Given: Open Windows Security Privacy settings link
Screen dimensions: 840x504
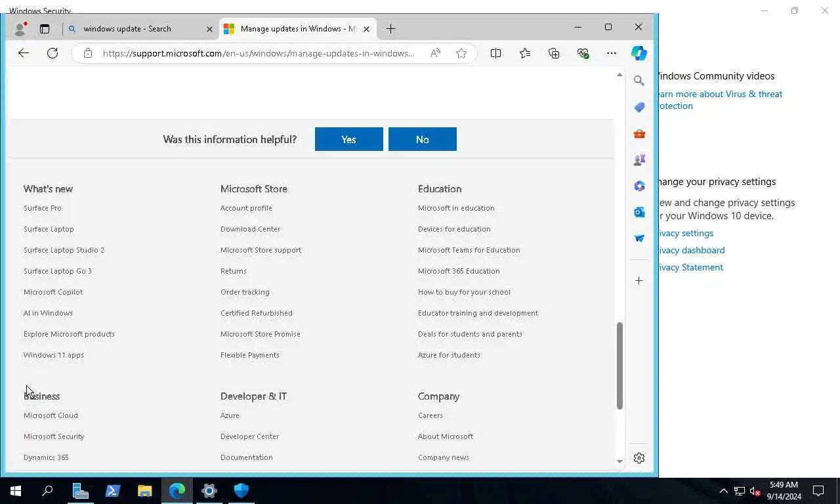Looking at the screenshot, I should [x=686, y=233].
